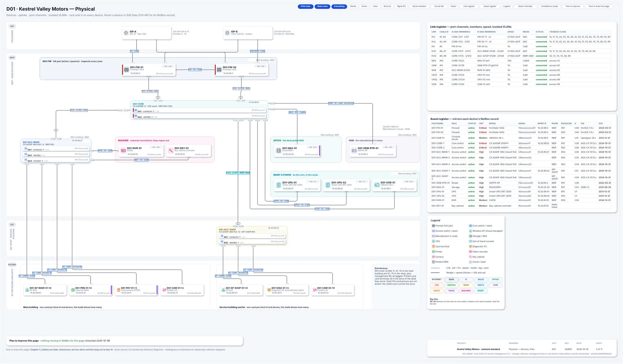623x364 pixels.
Task: Toggle the Asset criticality pill
Action: [525, 6]
